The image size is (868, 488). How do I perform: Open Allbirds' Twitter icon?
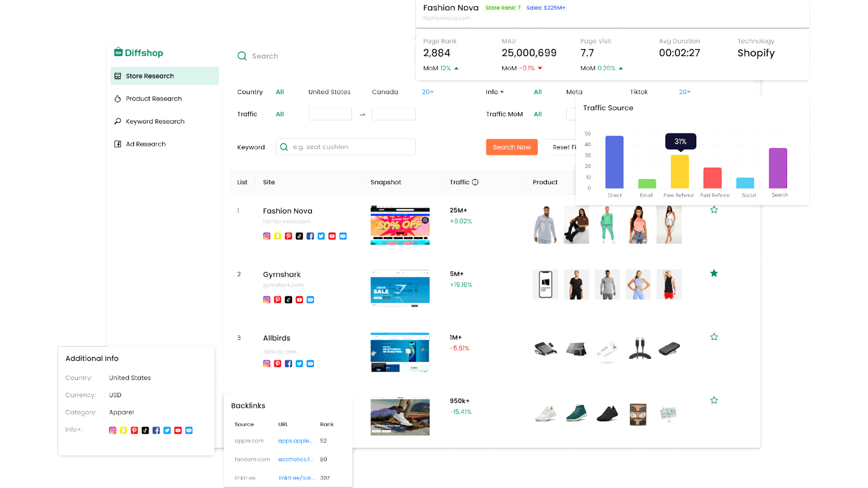pos(299,364)
